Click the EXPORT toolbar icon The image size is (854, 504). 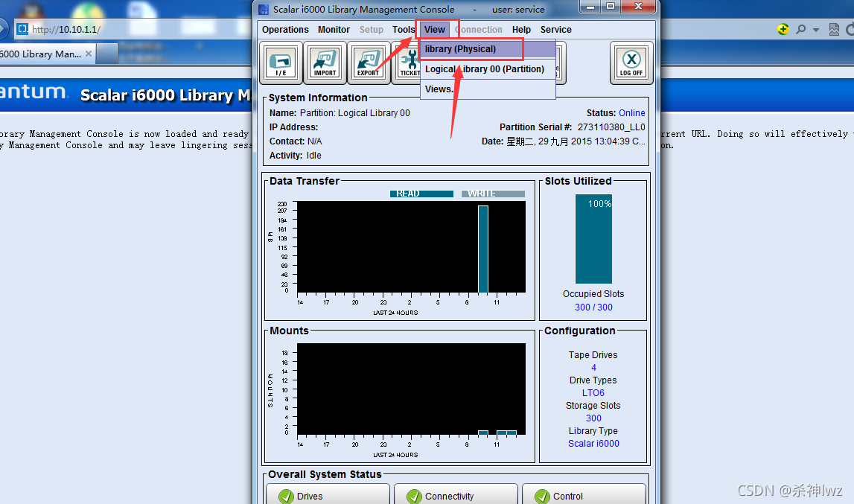pyautogui.click(x=369, y=63)
